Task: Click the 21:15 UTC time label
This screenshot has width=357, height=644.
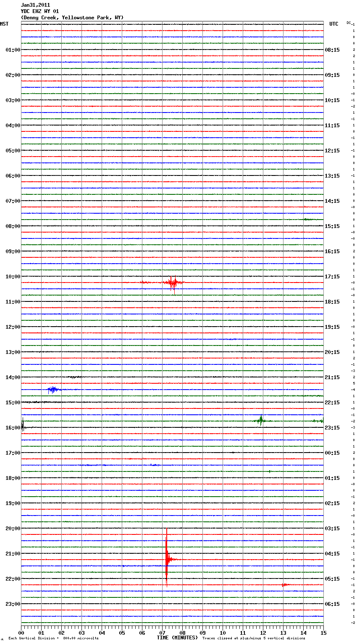Action: tap(332, 377)
